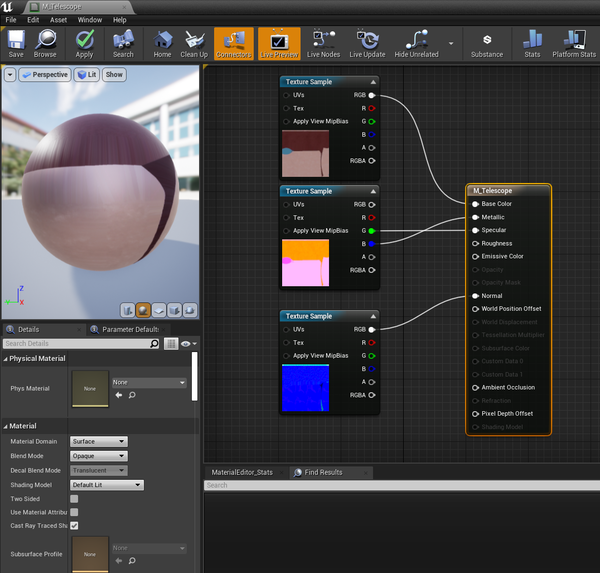Collapse the top Texture Sample node
600x573 pixels.
coord(373,82)
